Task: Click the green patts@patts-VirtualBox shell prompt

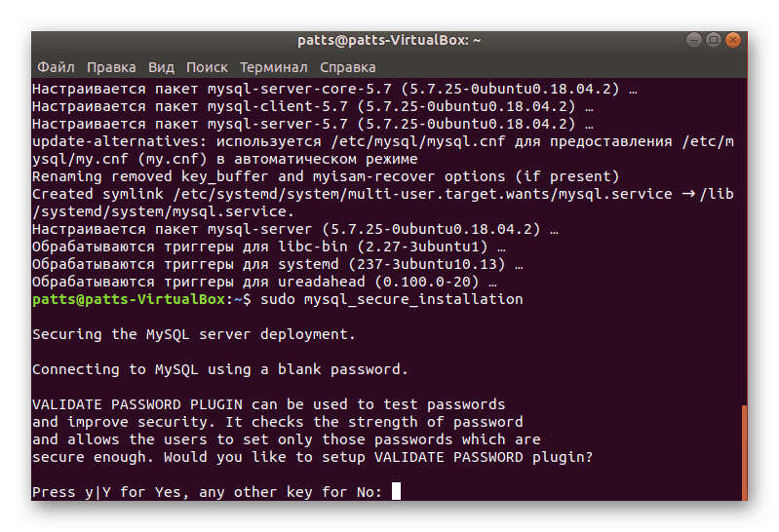Action: [x=129, y=299]
